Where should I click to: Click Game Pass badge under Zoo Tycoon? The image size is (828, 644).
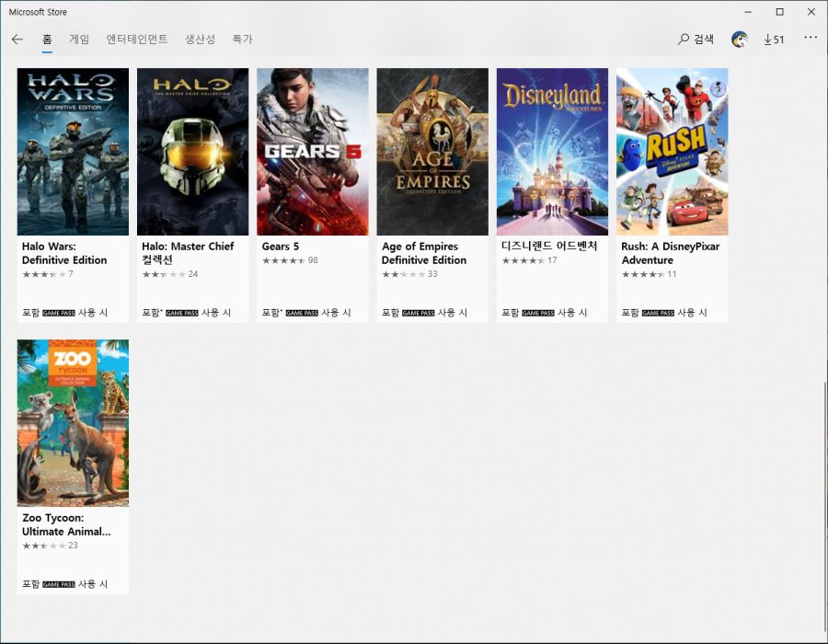59,584
